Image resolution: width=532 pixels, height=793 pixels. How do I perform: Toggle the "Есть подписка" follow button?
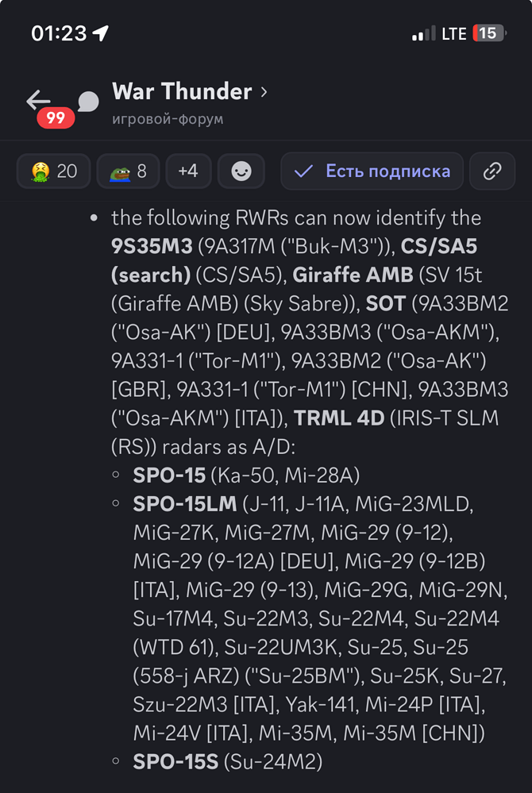pos(372,171)
